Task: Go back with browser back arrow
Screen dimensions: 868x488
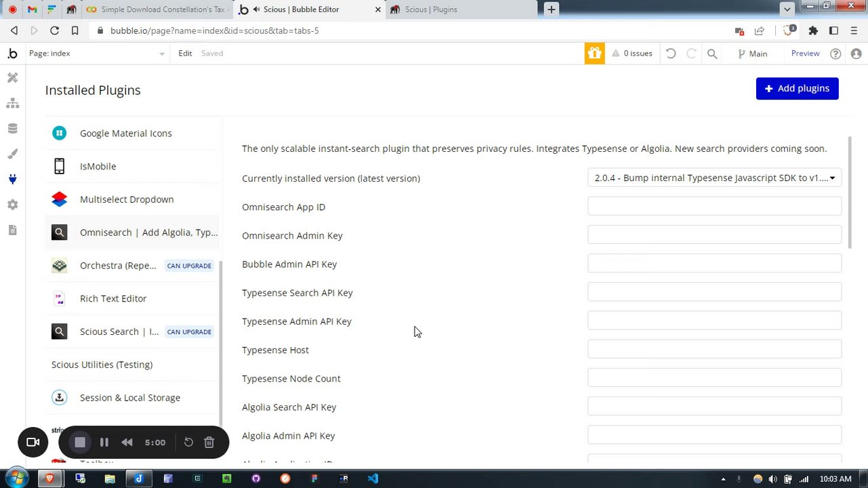Action: [14, 30]
